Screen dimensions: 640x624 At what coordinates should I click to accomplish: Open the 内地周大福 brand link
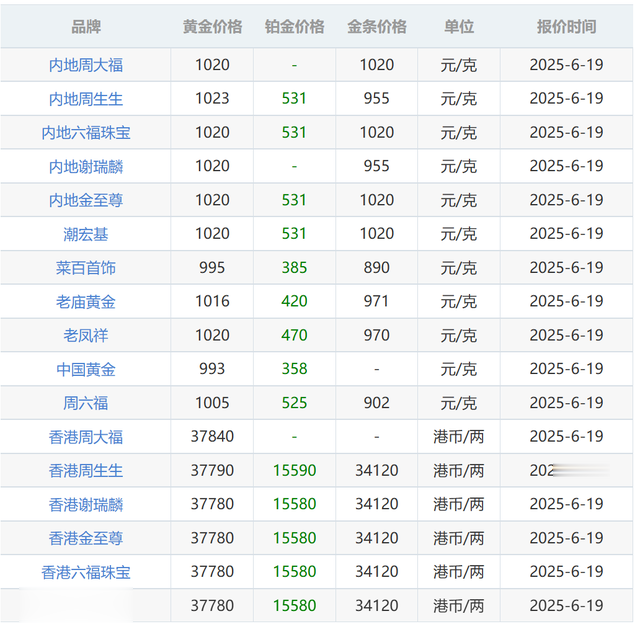coord(86,65)
